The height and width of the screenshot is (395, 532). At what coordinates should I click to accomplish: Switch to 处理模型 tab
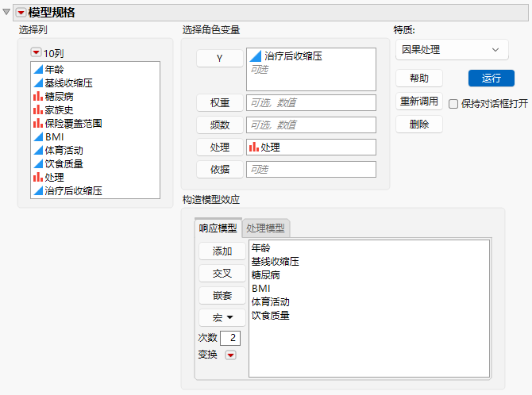(265, 228)
